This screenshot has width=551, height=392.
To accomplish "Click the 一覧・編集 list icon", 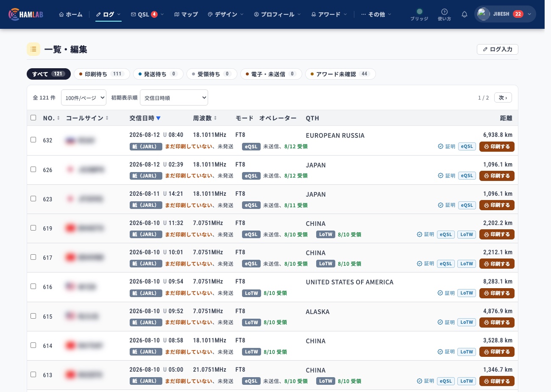I will click(x=33, y=49).
